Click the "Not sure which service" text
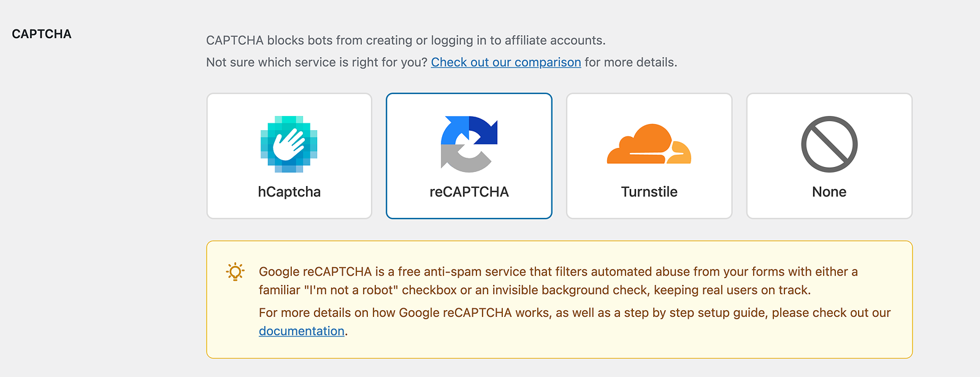980x377 pixels. tap(316, 62)
